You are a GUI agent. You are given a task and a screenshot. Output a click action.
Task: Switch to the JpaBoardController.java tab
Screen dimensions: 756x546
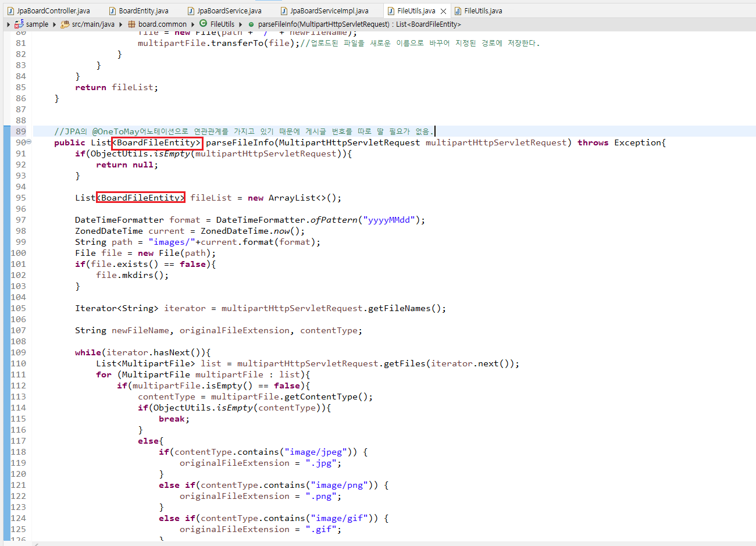49,10
